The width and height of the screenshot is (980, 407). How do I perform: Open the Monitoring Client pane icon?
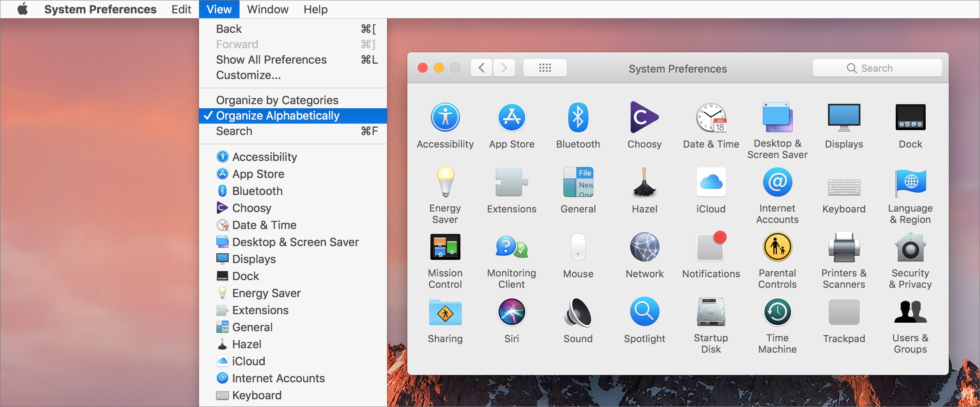(x=511, y=247)
